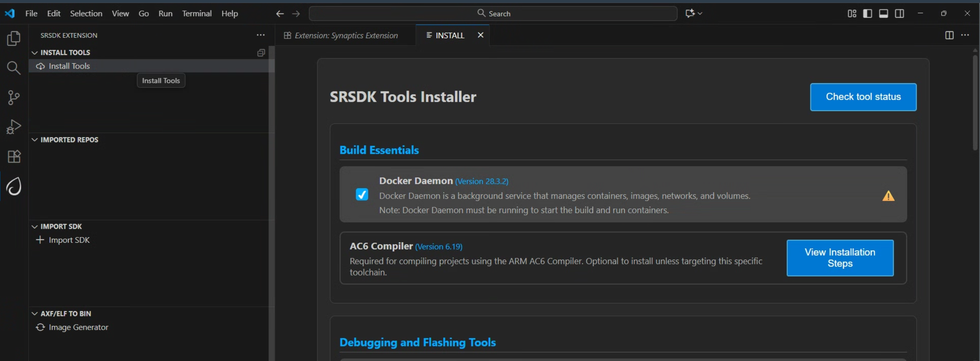Collapse the INSTALL TOOLS section
The height and width of the screenshot is (361, 980).
pyautogui.click(x=35, y=52)
